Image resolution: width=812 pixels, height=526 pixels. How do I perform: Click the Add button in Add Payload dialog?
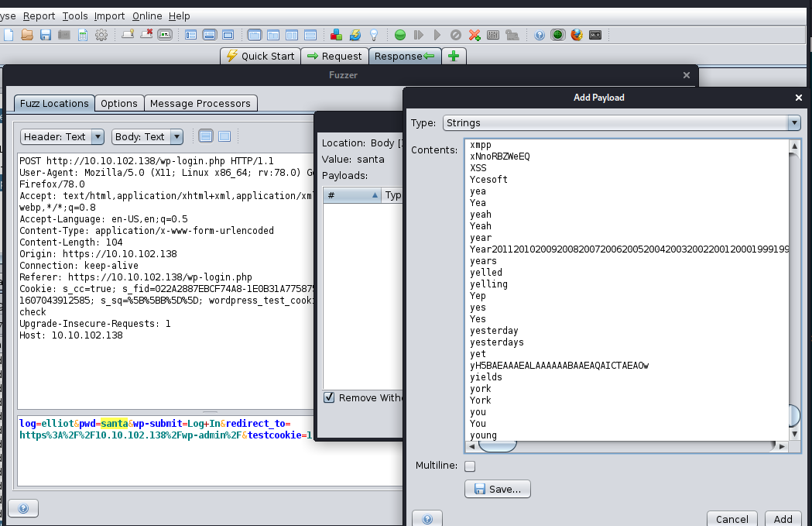(783, 519)
